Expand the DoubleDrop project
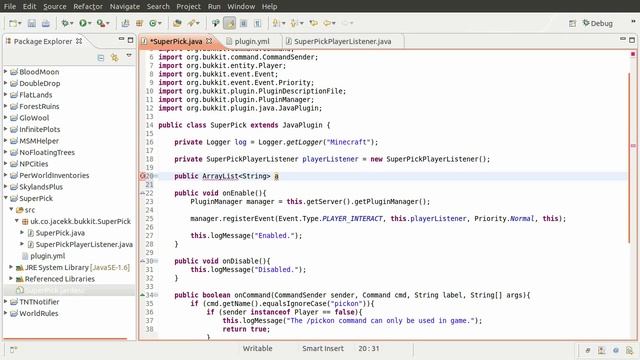The height and width of the screenshot is (360, 640). click(6, 83)
